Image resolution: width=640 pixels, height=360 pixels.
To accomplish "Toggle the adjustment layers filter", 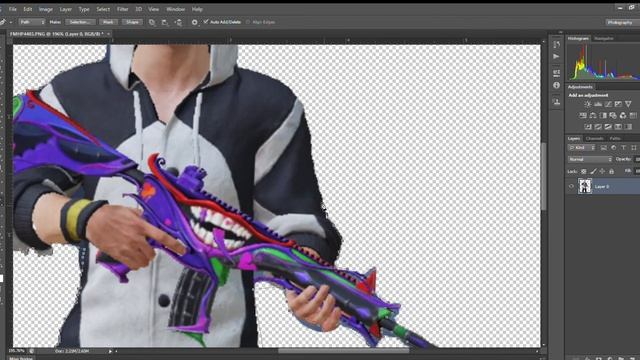I will coord(613,148).
